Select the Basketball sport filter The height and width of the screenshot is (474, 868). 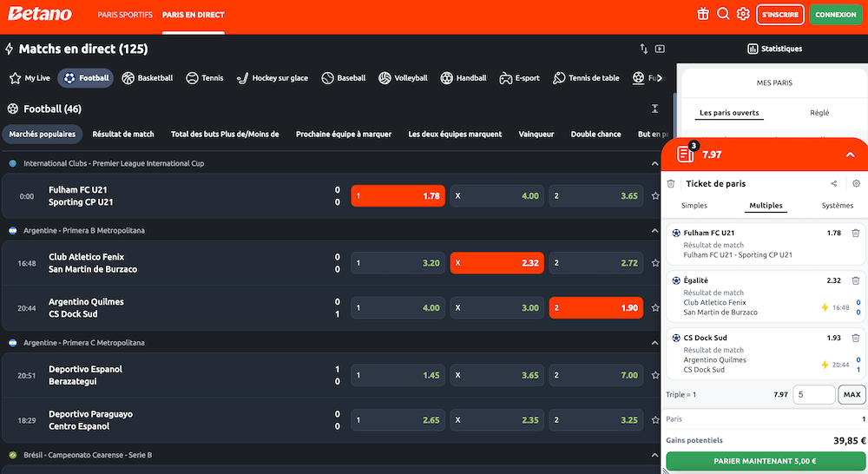pyautogui.click(x=148, y=78)
